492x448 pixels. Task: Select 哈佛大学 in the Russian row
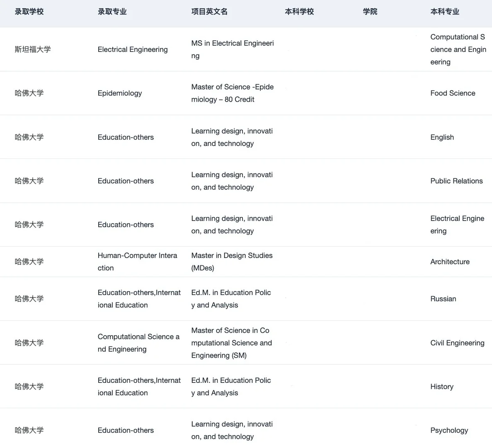point(29,299)
